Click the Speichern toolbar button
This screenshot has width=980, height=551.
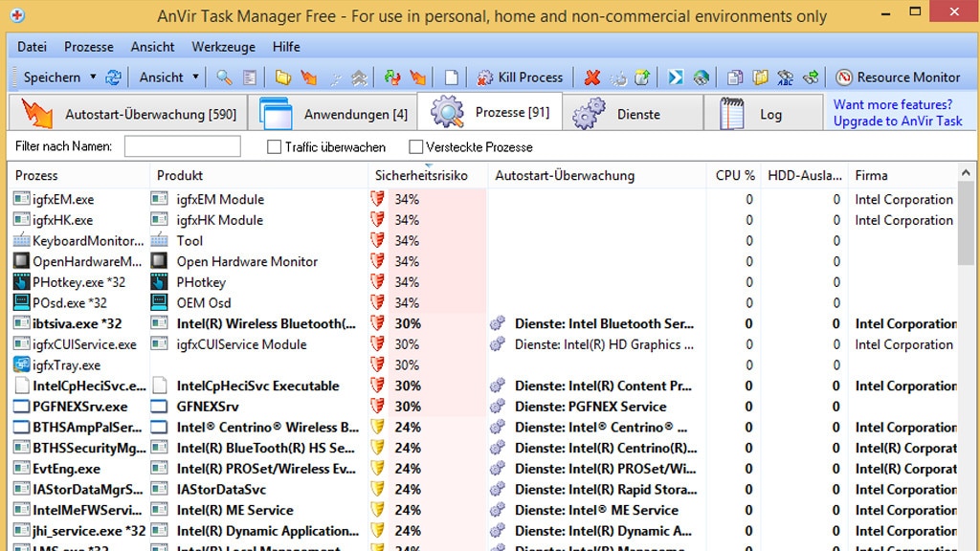coord(52,77)
